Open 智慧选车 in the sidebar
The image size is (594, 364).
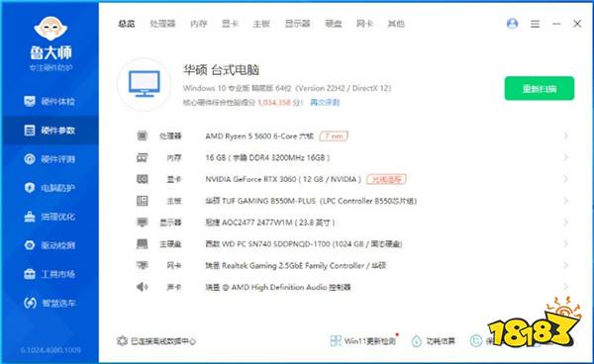tap(49, 303)
